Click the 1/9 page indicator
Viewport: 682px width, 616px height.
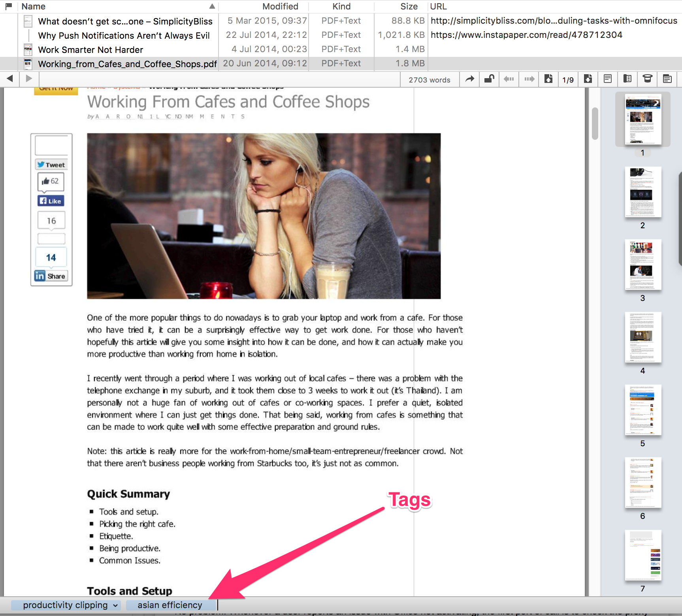click(568, 80)
